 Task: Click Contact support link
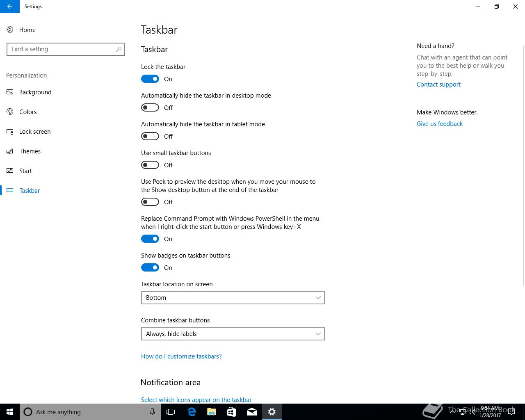tap(438, 84)
